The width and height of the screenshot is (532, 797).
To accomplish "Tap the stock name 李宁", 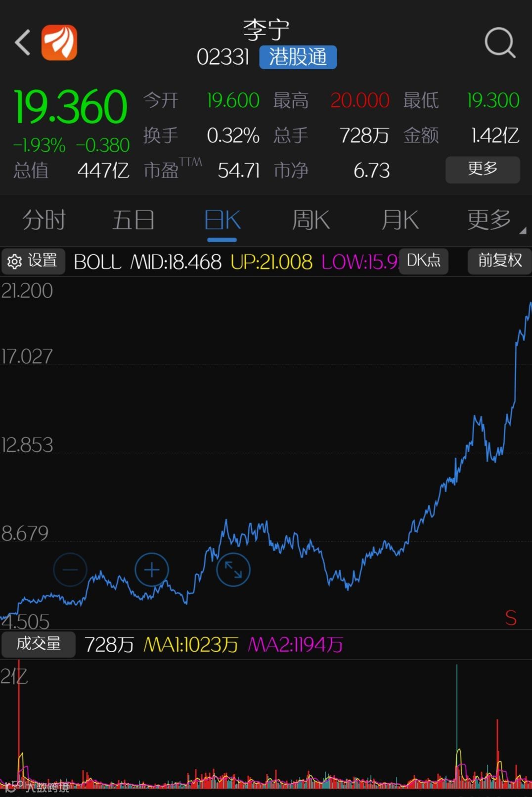I will [266, 30].
